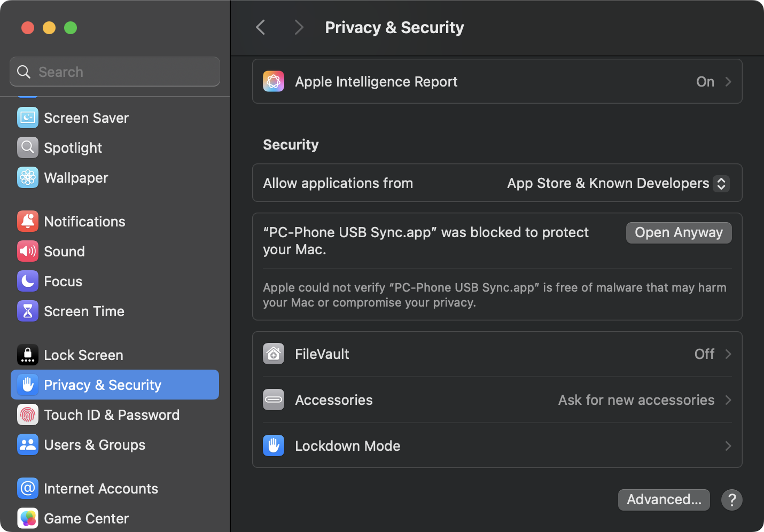Image resolution: width=764 pixels, height=532 pixels.
Task: Click the Focus moon icon
Action: [28, 281]
